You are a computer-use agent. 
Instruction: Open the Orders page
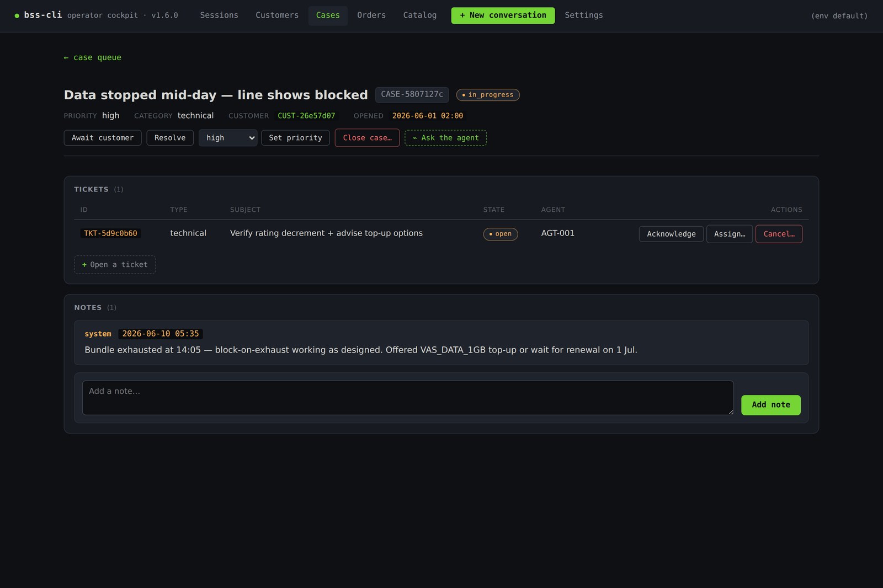tap(371, 15)
